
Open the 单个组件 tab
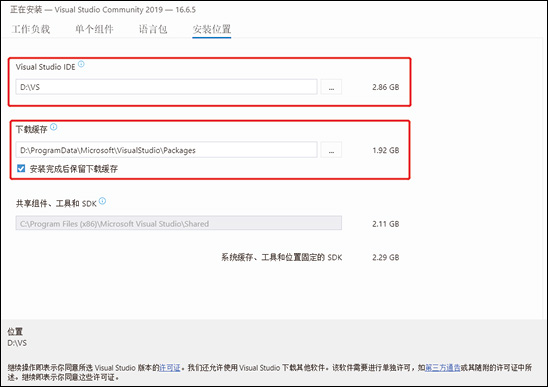(94, 29)
